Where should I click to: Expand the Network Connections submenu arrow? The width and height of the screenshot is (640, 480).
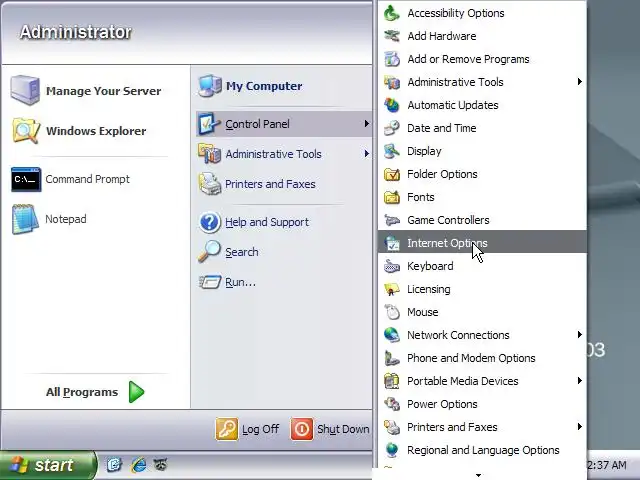tap(580, 335)
